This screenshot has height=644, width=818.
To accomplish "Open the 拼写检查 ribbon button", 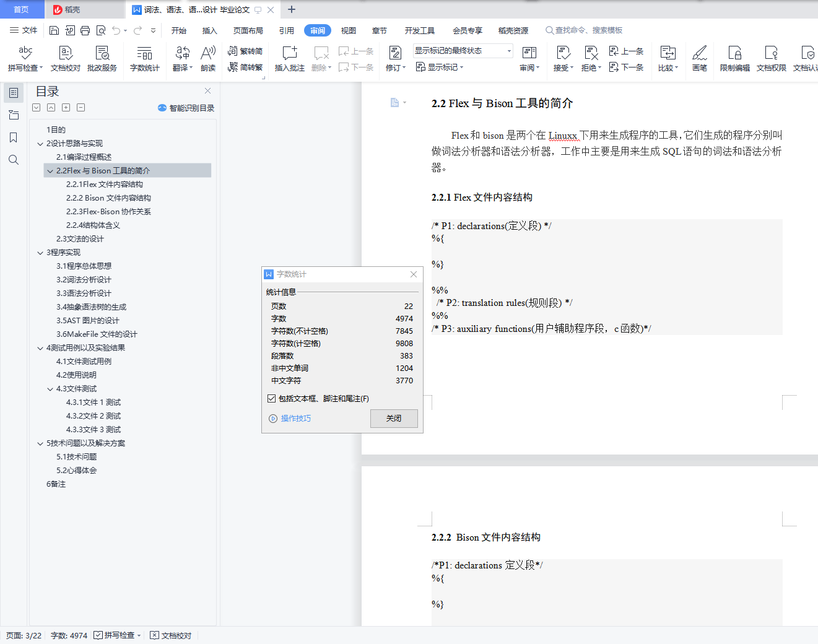I will [25, 59].
